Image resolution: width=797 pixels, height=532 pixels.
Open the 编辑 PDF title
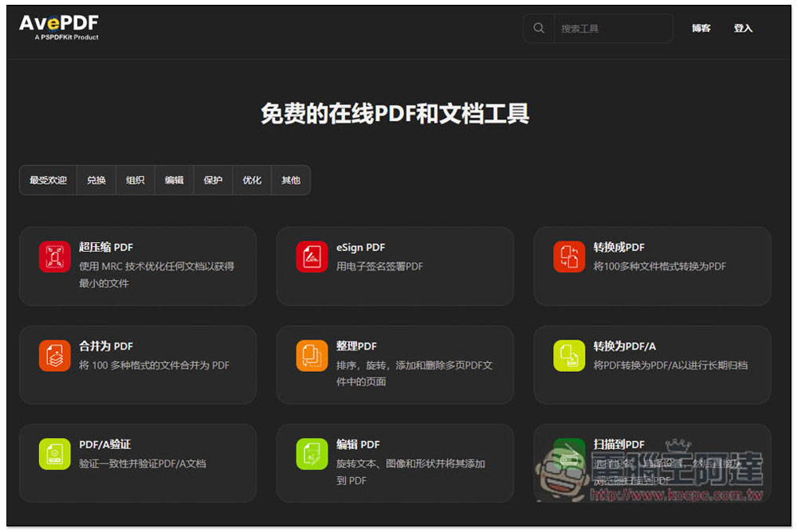tap(358, 444)
